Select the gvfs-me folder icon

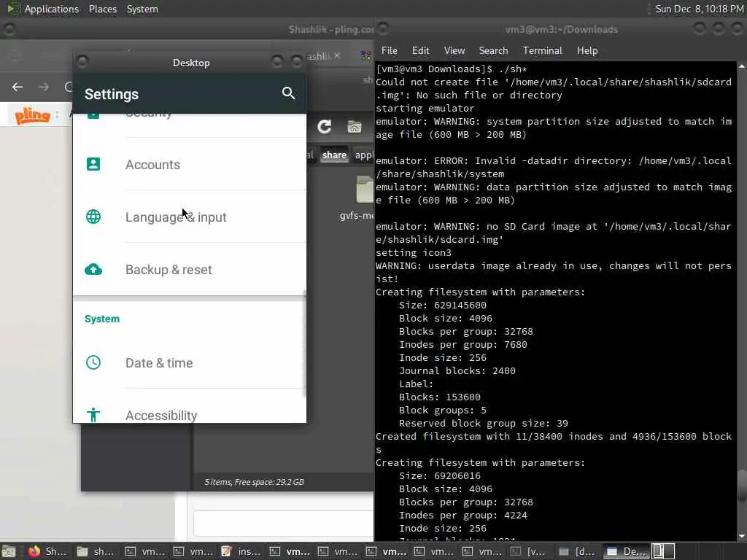(365, 190)
